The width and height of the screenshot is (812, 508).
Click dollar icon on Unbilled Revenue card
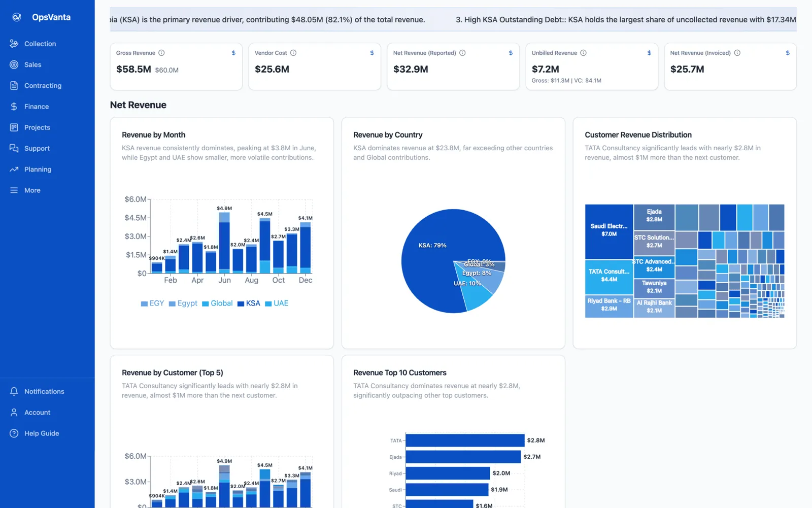point(649,53)
